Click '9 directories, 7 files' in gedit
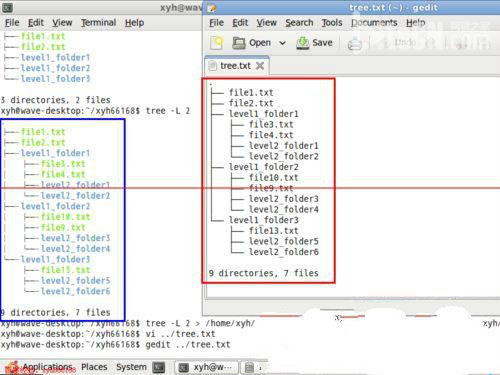 263,273
